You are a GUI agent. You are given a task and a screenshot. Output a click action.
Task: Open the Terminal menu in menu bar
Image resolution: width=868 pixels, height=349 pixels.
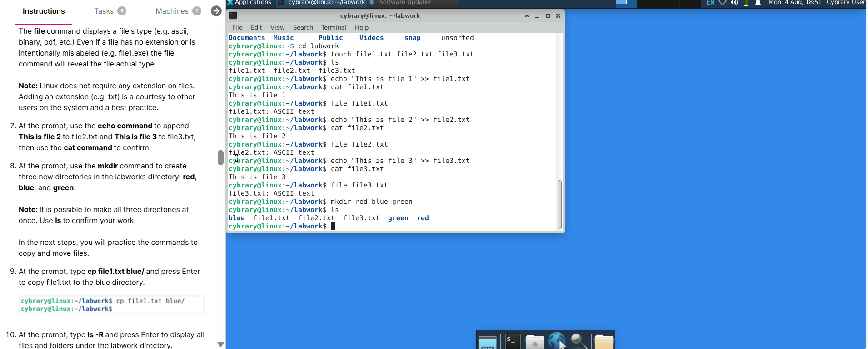[x=334, y=27]
